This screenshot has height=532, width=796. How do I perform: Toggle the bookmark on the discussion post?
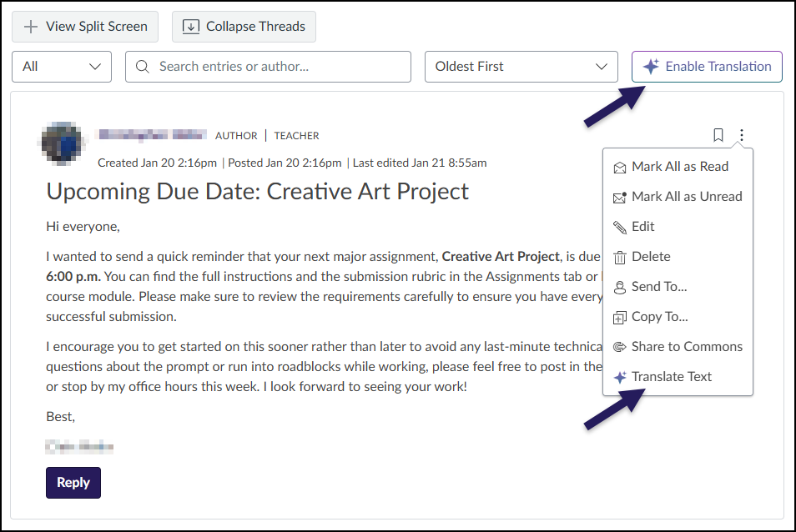pos(718,134)
